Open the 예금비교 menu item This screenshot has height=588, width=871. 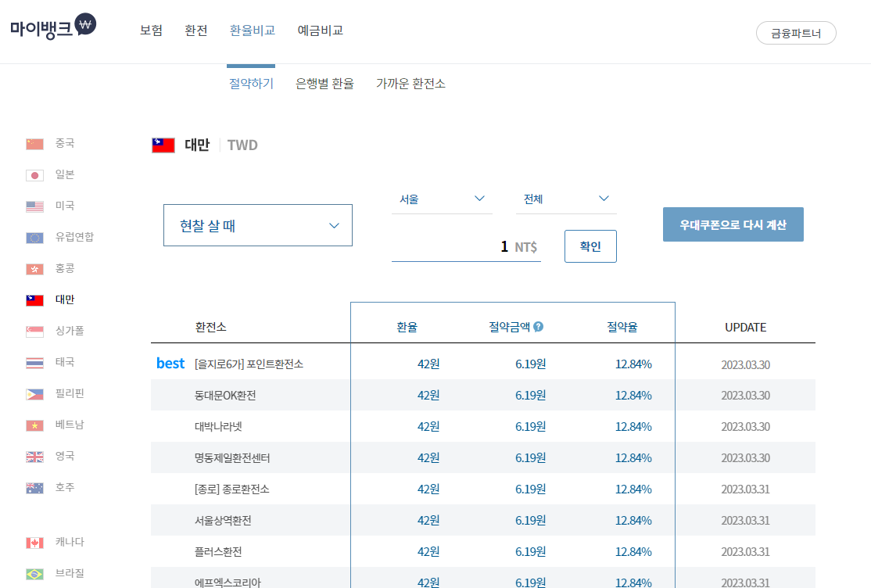320,30
